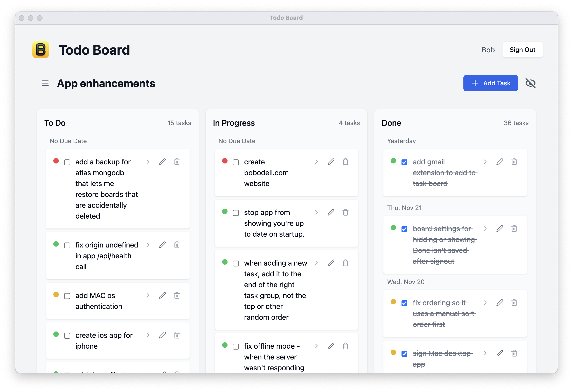
Task: Select the 'To Do' column header
Action: tap(56, 123)
